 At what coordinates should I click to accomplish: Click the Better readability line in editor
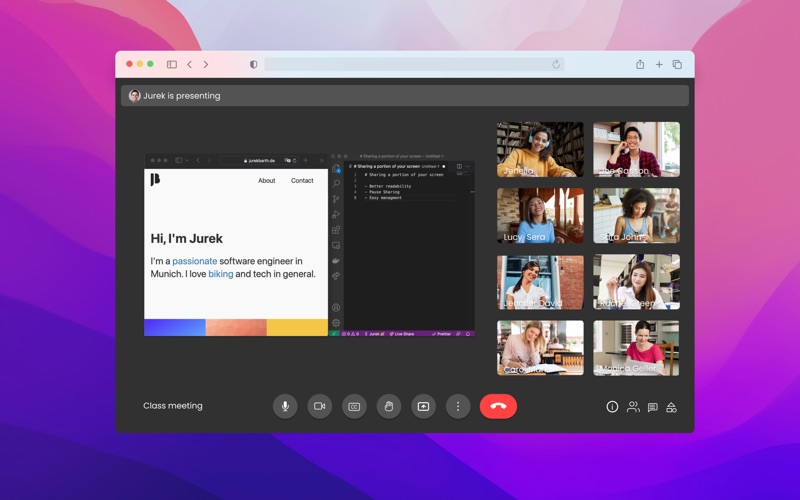click(x=388, y=186)
